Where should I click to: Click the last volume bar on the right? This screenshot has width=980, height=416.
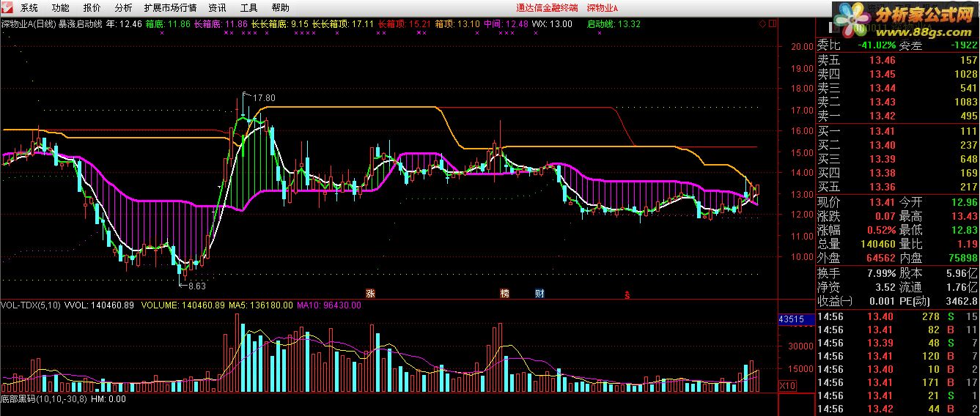coord(757,381)
